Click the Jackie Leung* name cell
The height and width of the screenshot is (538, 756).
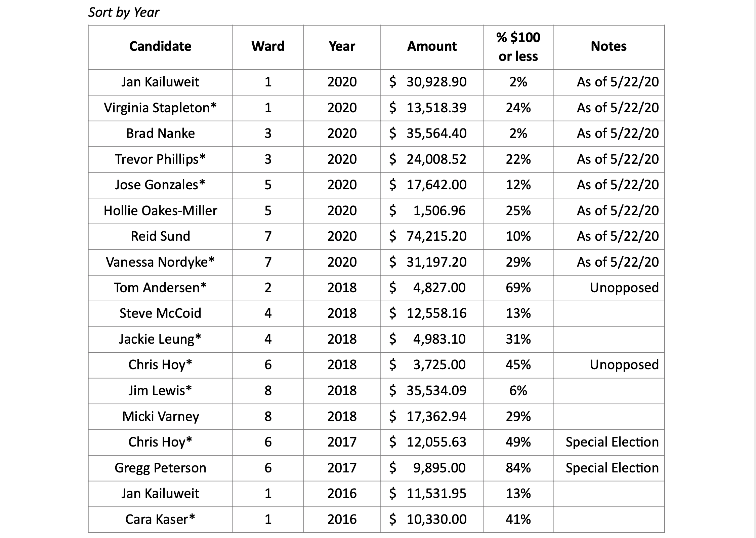point(160,339)
